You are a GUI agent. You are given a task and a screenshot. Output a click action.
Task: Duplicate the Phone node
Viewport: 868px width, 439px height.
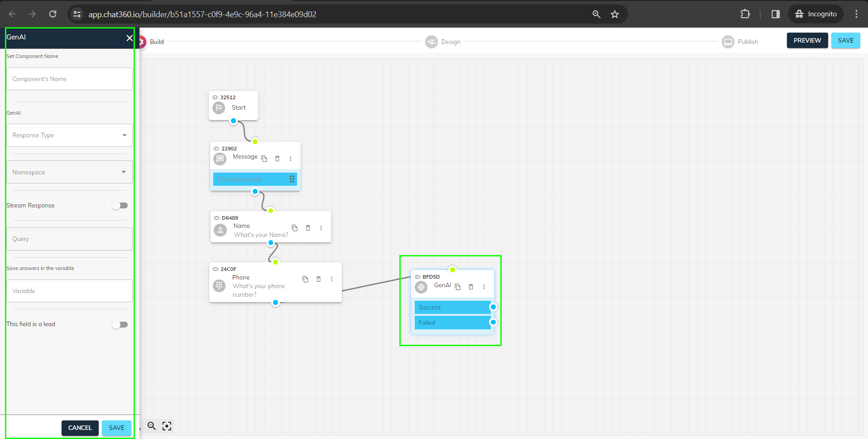click(306, 279)
